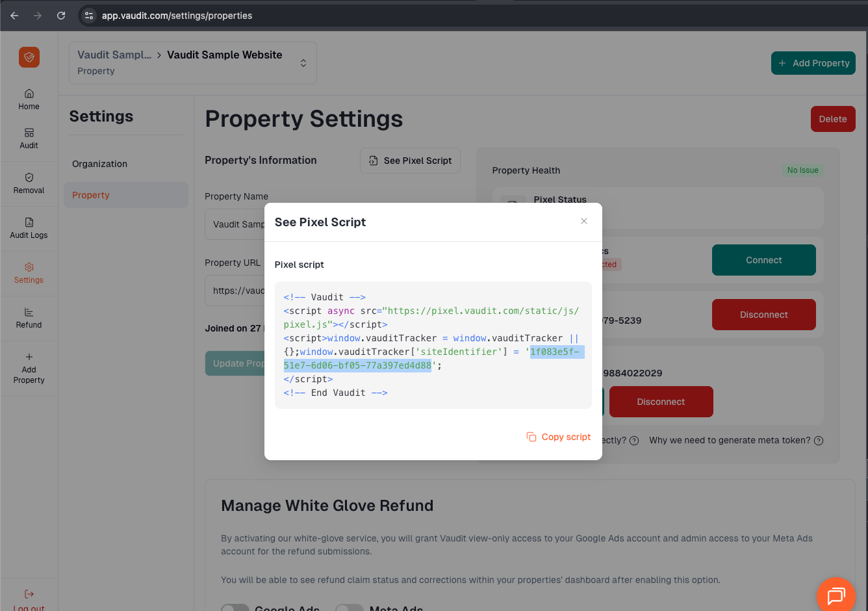Viewport: 868px width, 611px height.
Task: Click the Vaudit shield logo icon
Action: click(x=29, y=57)
